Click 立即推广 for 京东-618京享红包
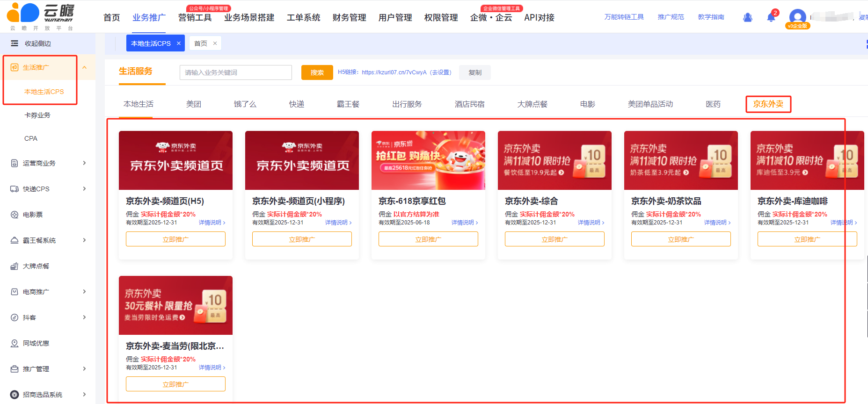This screenshot has height=404, width=868. 428,239
